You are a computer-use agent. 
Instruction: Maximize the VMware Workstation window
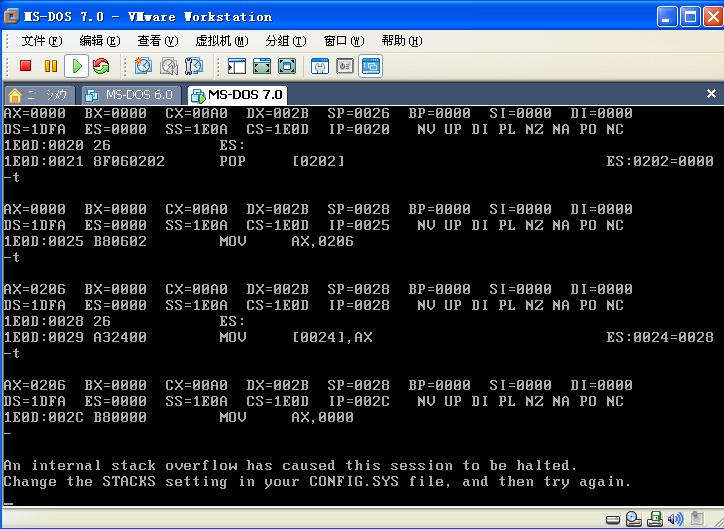690,17
